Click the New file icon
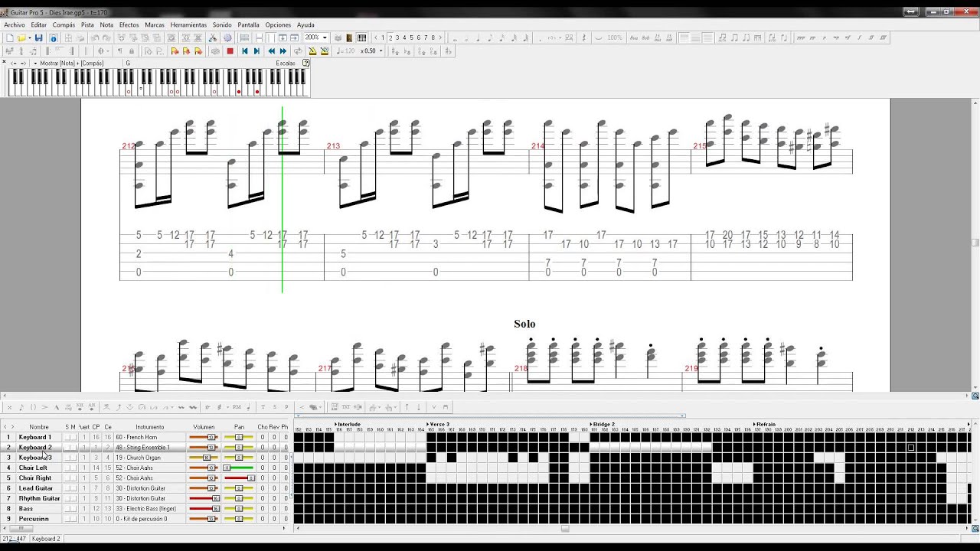The height and width of the screenshot is (551, 980). (10, 37)
